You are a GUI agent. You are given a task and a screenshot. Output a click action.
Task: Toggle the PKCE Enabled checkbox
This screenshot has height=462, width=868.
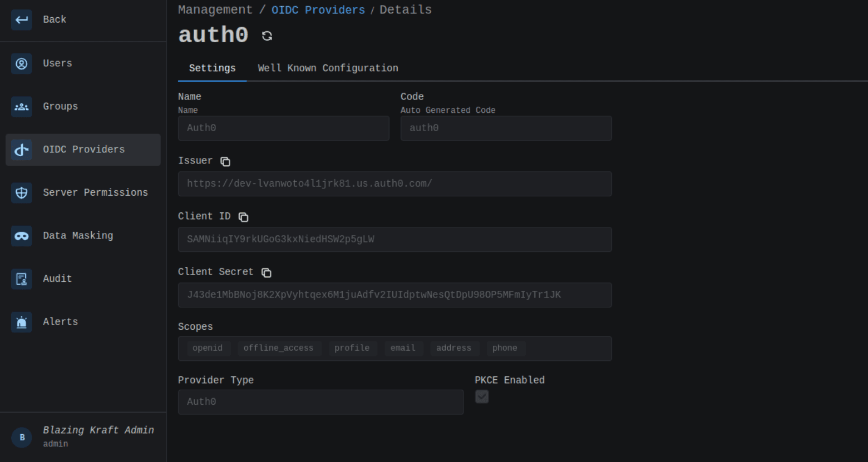point(482,396)
